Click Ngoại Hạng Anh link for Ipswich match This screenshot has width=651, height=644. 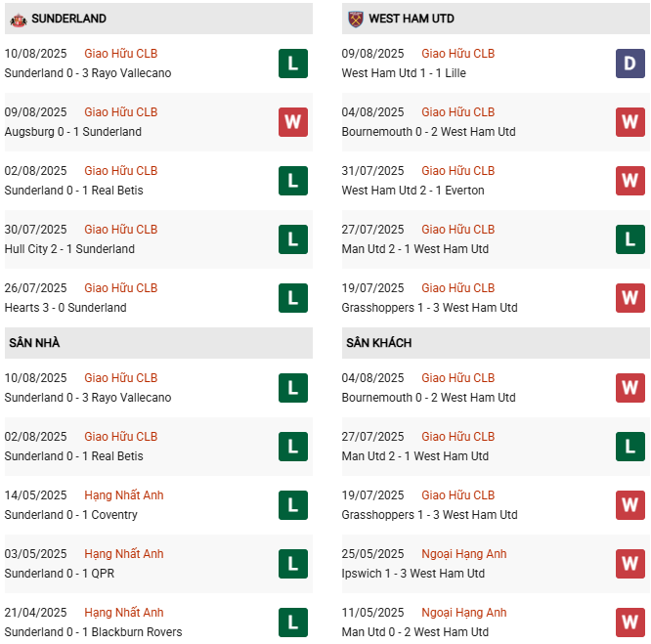[x=464, y=554]
